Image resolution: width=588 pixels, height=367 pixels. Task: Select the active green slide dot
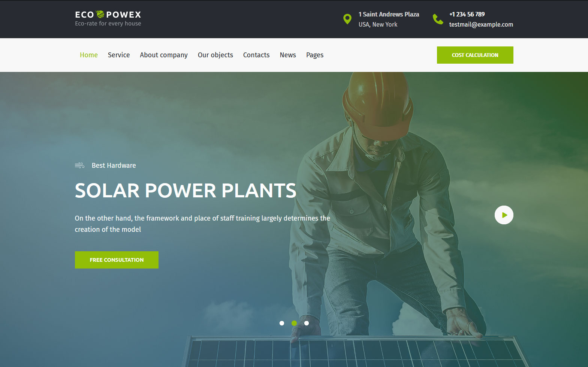click(x=294, y=323)
